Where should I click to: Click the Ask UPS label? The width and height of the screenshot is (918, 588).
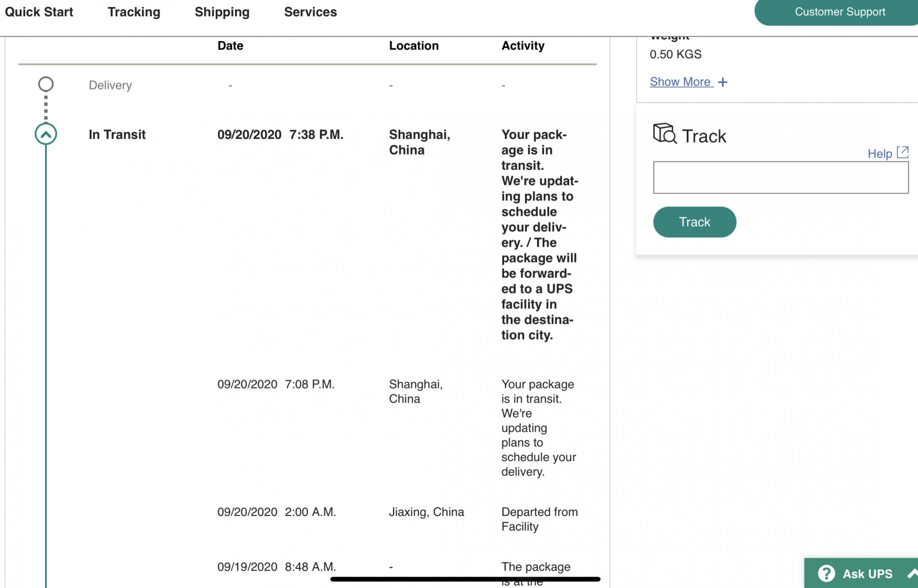coord(868,574)
